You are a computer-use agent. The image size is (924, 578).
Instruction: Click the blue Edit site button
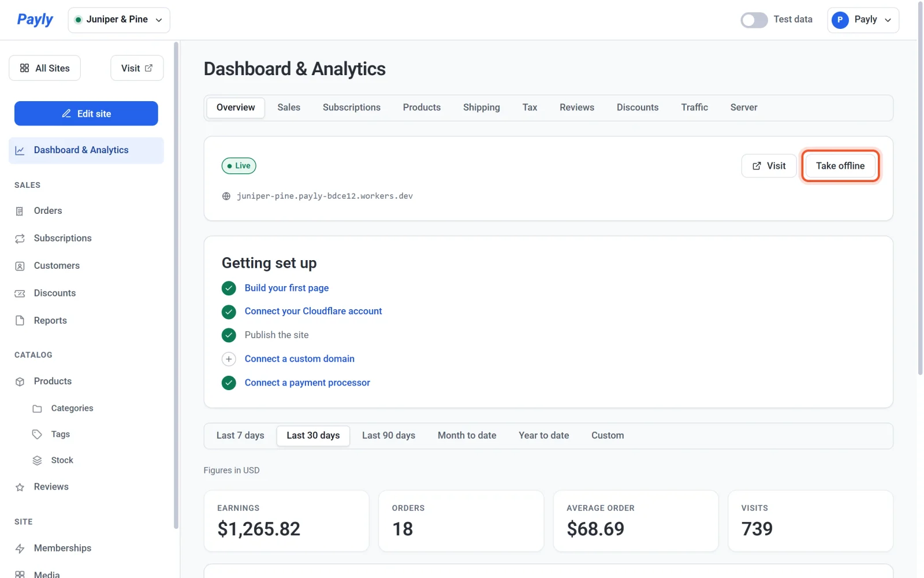pyautogui.click(x=86, y=113)
